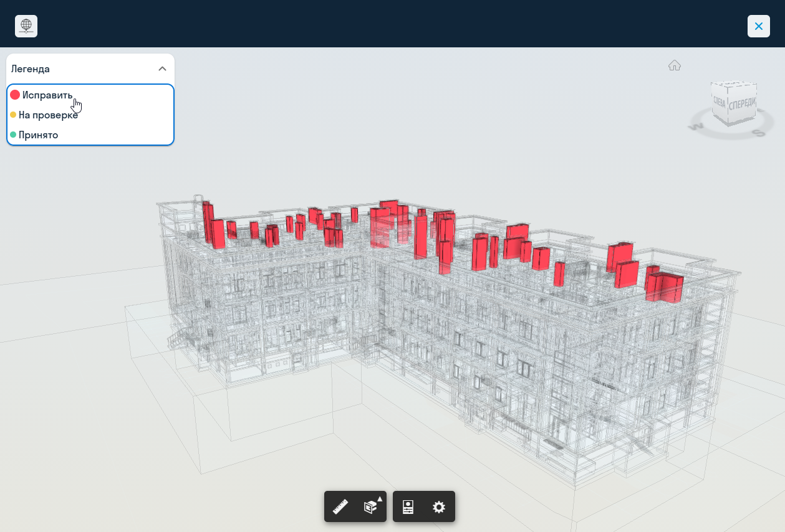Reset the view with the home icon
The height and width of the screenshot is (532, 785).
674,65
